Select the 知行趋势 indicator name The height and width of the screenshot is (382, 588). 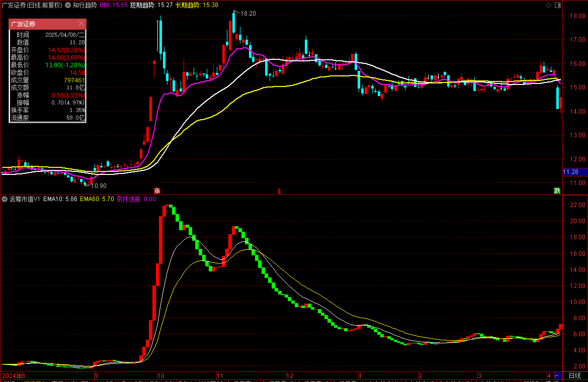85,5
